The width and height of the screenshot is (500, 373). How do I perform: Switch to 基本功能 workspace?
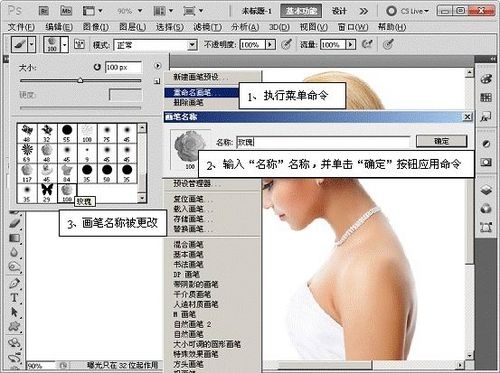301,11
